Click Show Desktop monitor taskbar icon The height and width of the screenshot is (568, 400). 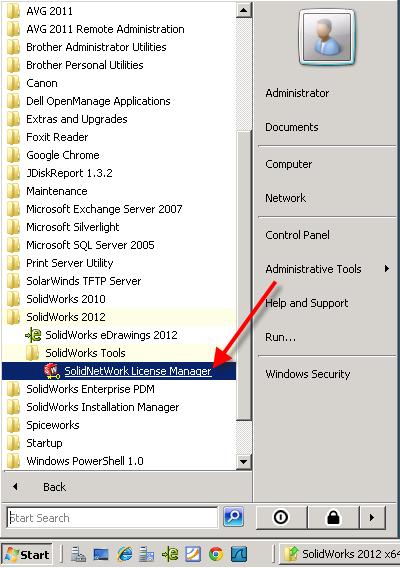[101, 554]
